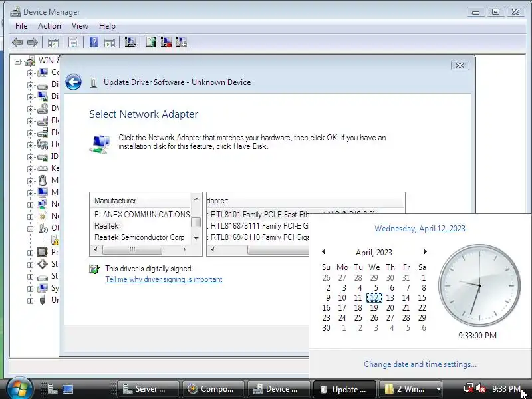This screenshot has width=532, height=399.
Task: Select the unknown device warning icon in tree
Action: click(x=55, y=240)
